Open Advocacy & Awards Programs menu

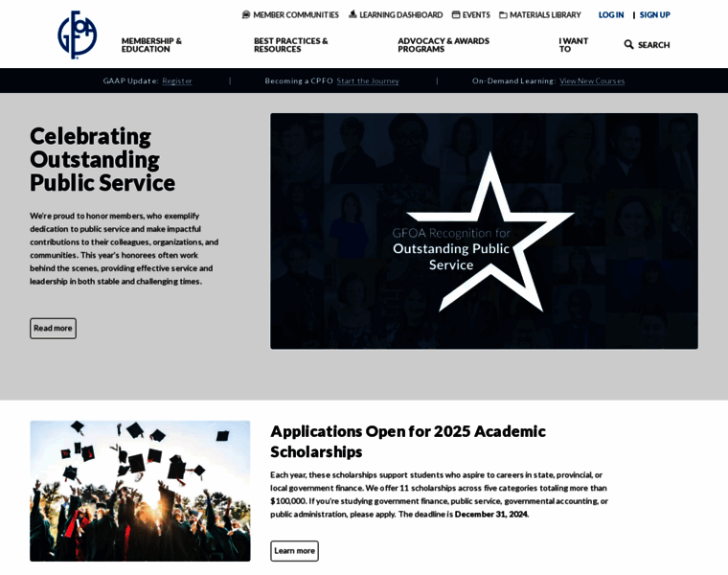[x=444, y=45]
